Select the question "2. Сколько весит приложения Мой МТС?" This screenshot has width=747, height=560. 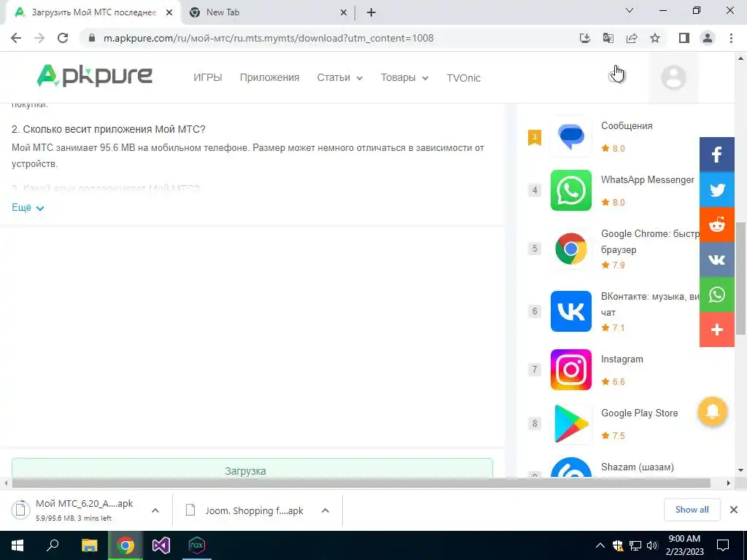[109, 129]
